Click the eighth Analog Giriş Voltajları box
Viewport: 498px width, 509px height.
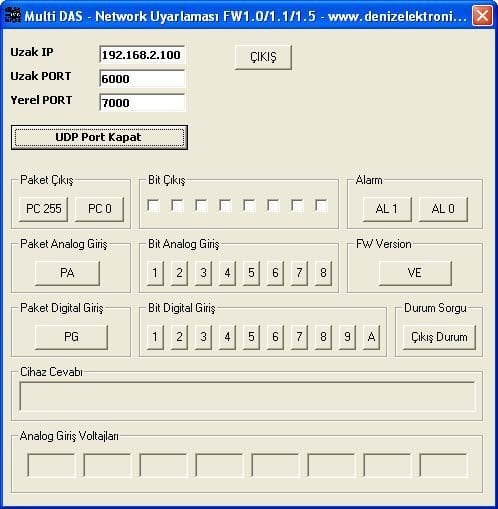[443, 465]
